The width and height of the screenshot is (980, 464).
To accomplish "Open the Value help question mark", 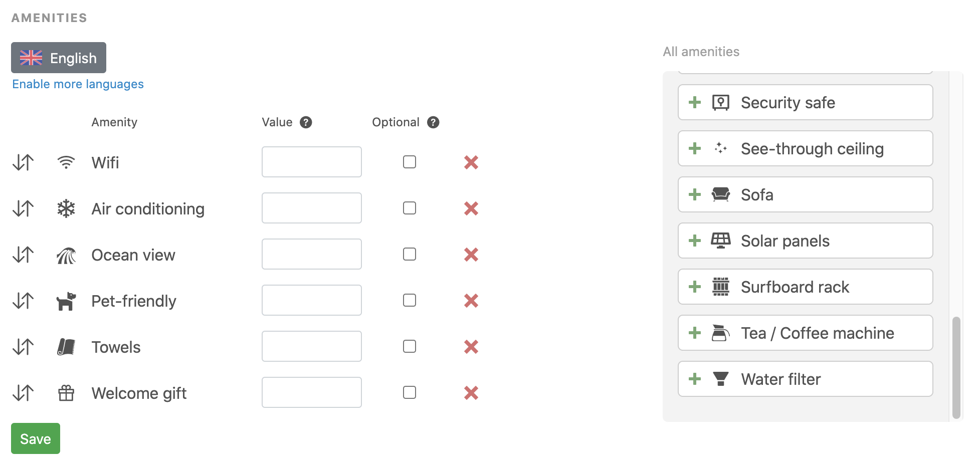I will pyautogui.click(x=306, y=122).
